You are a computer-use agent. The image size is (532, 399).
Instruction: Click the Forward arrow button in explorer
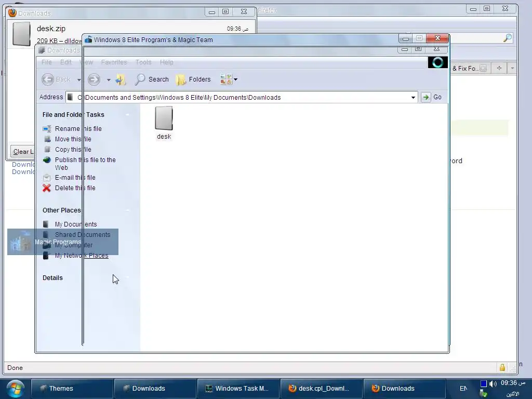[x=94, y=79]
